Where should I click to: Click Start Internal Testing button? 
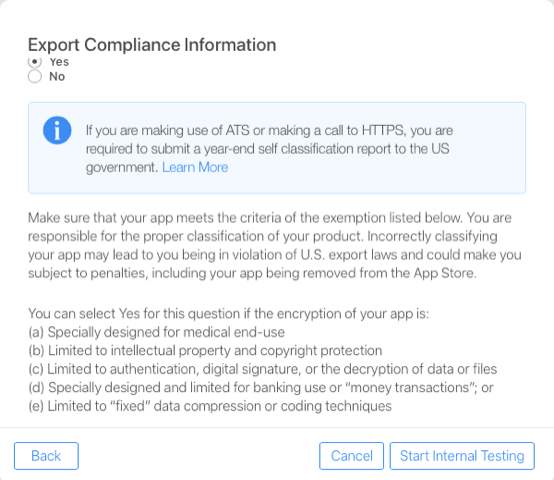tap(462, 456)
